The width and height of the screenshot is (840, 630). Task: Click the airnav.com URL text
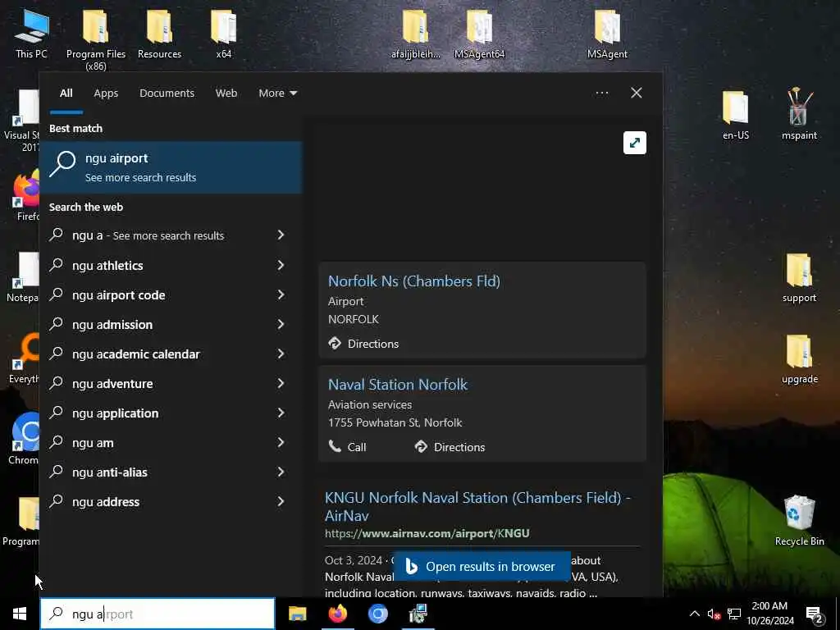(x=427, y=533)
